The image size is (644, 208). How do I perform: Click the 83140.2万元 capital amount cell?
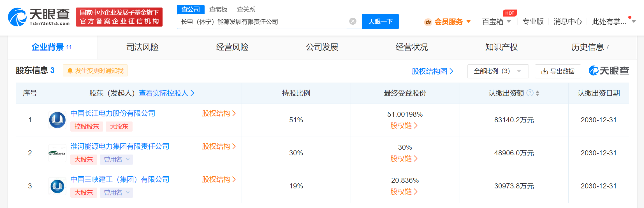[514, 120]
